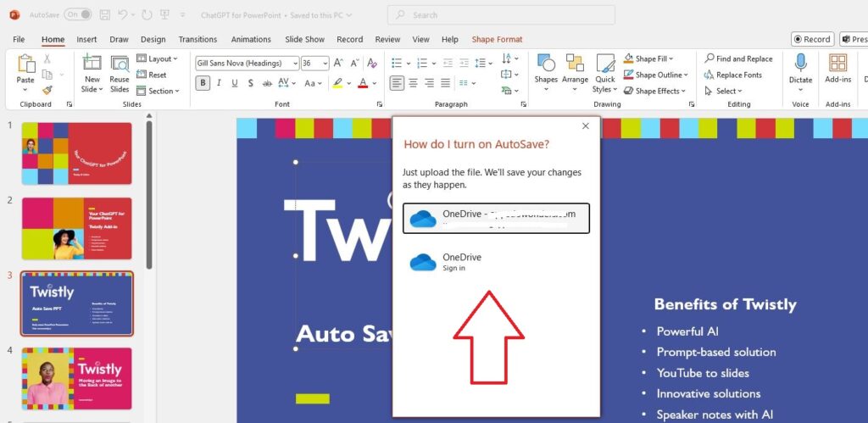Select OneDrive Sign in option
Image resolution: width=868 pixels, height=423 pixels.
click(496, 262)
